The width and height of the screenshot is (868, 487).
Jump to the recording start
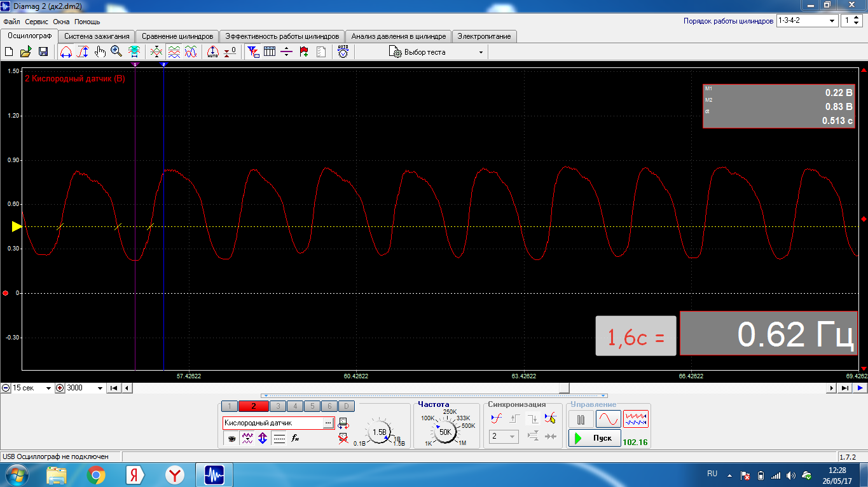114,388
